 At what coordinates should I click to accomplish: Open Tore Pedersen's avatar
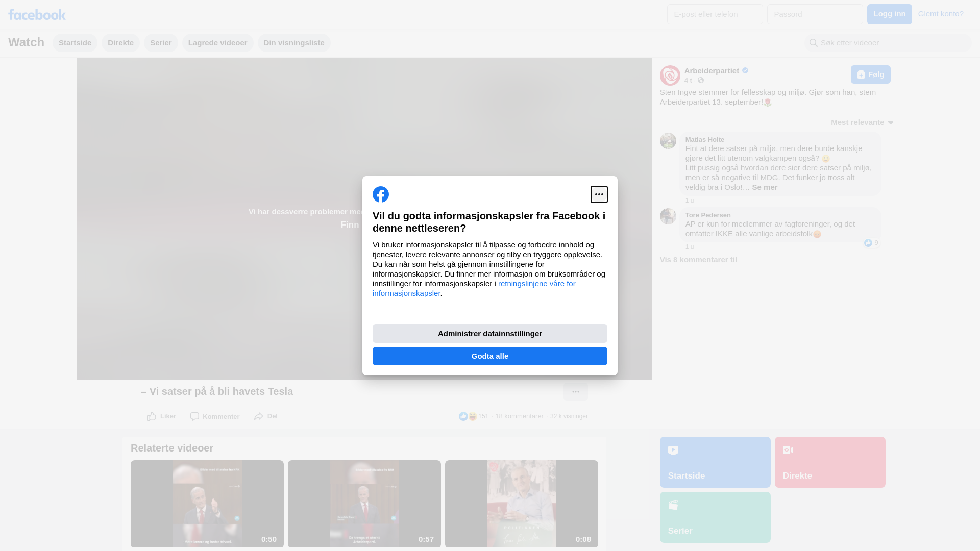pos(668,216)
